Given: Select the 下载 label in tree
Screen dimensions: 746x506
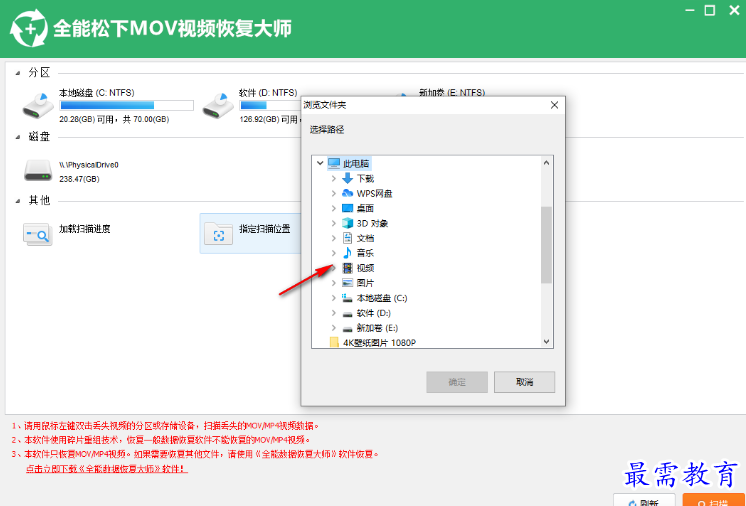Looking at the screenshot, I should point(365,178).
